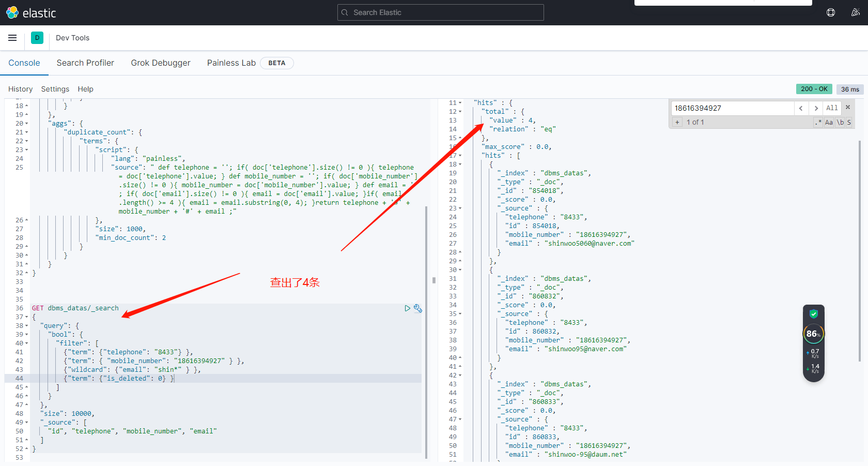Image resolution: width=868 pixels, height=466 pixels.
Task: Collapse response fold at line 47 "_source"
Action: 460,419
